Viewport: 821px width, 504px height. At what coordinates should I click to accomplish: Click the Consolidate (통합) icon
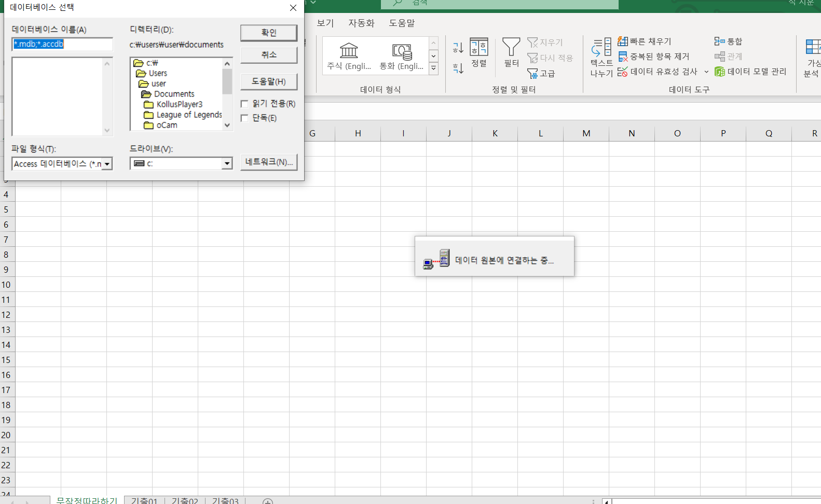[x=728, y=41]
